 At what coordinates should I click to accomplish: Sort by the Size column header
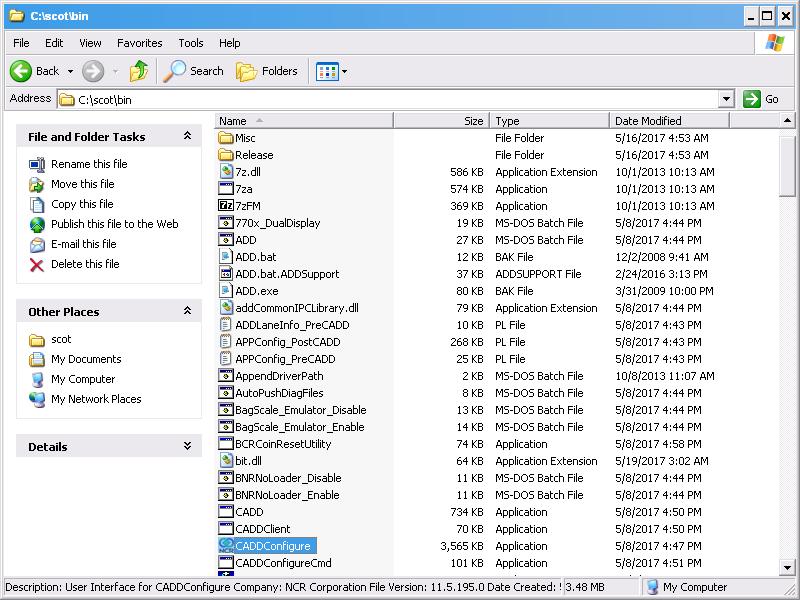click(x=442, y=121)
